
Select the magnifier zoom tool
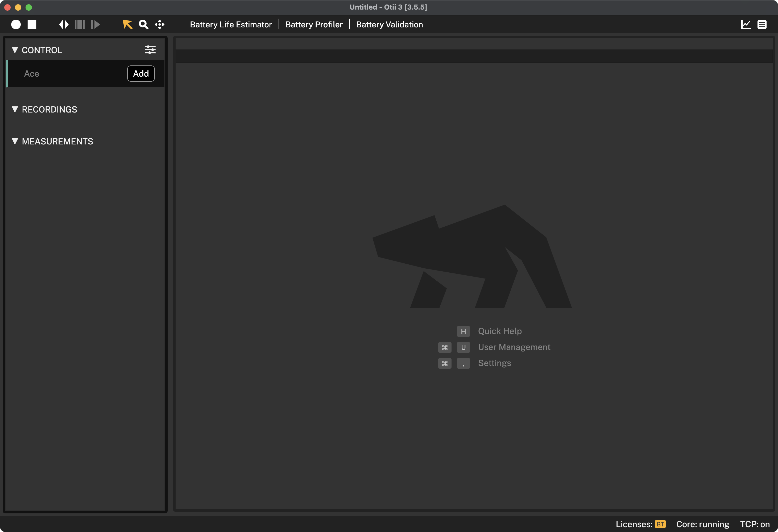coord(144,24)
